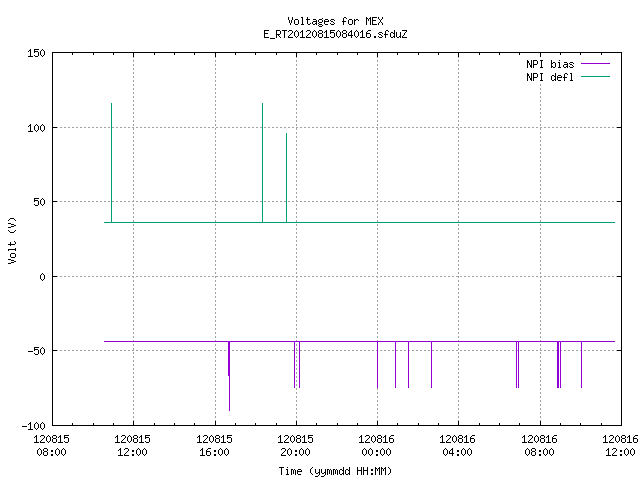Click the '120816 08:00' x-axis tick label

click(539, 446)
